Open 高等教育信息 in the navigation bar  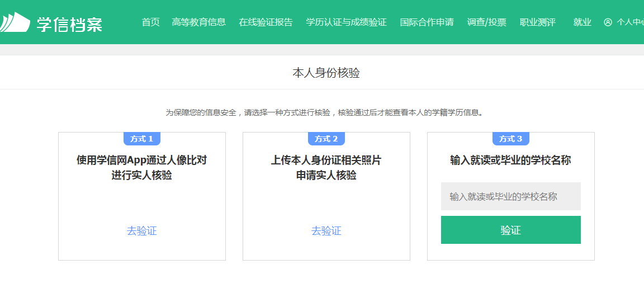pyautogui.click(x=199, y=22)
